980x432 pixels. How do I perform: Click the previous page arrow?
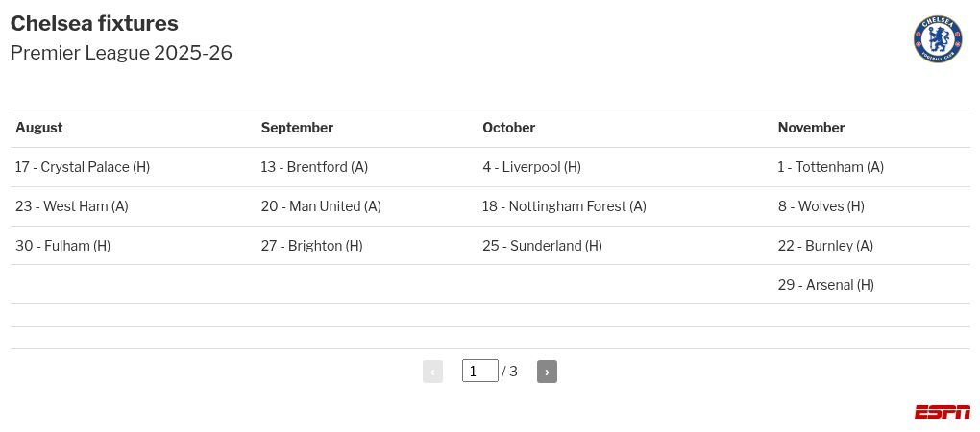coord(432,372)
